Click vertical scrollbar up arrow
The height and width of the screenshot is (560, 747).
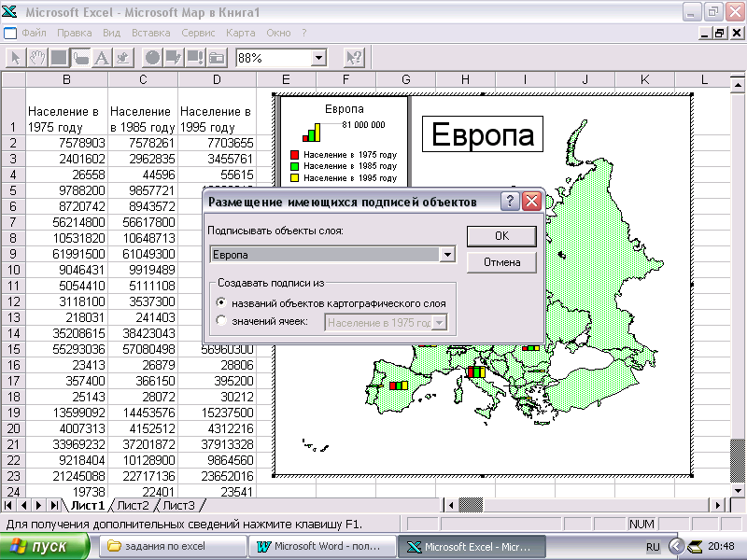point(738,85)
